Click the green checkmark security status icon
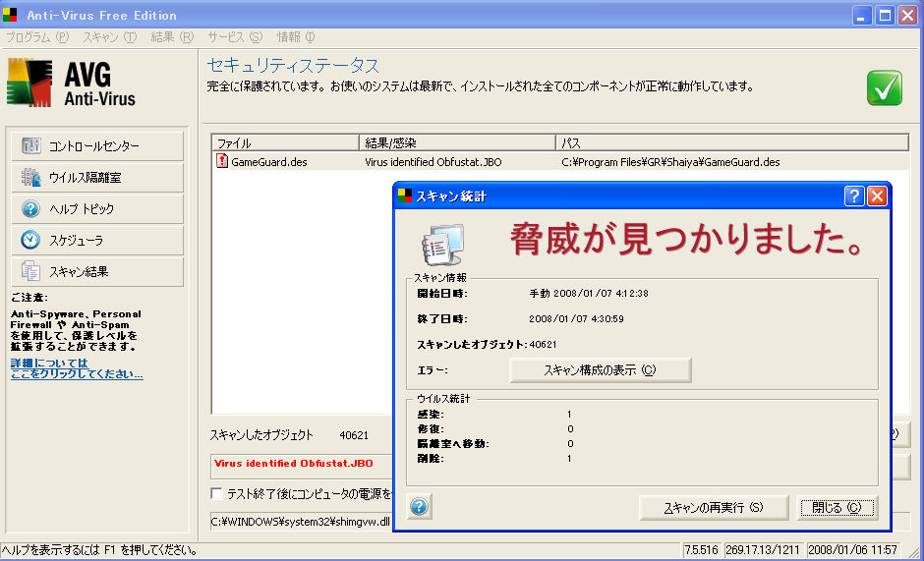This screenshot has width=924, height=561. pyautogui.click(x=884, y=87)
